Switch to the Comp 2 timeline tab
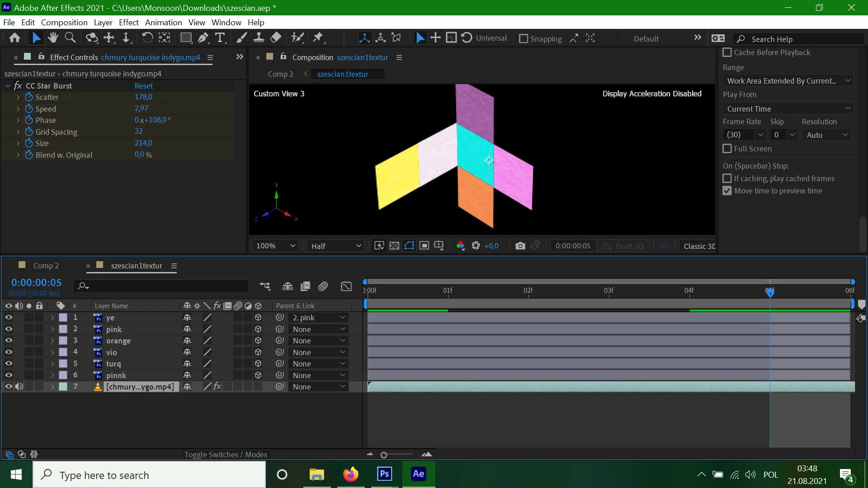Screen dimensions: 868x488 46,266
